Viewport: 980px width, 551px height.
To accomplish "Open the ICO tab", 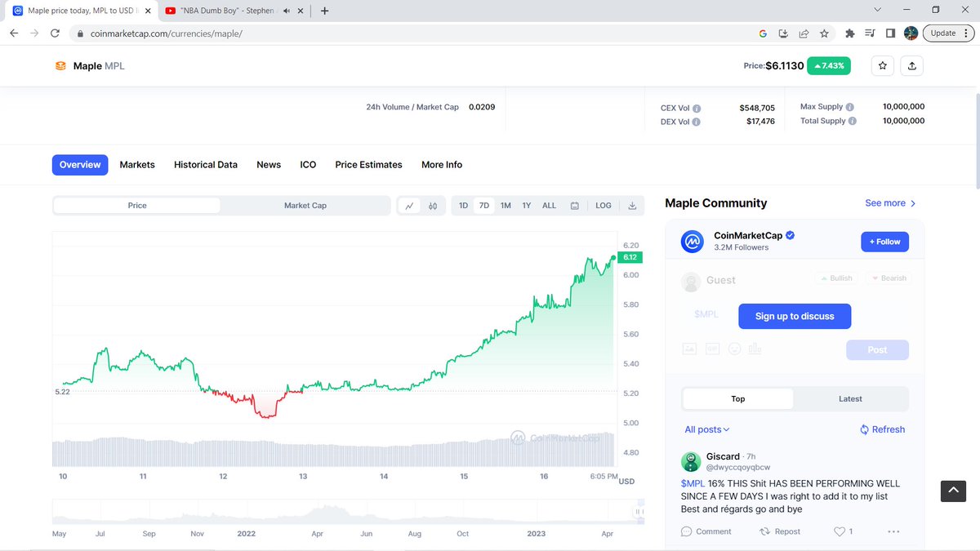I will [x=308, y=165].
